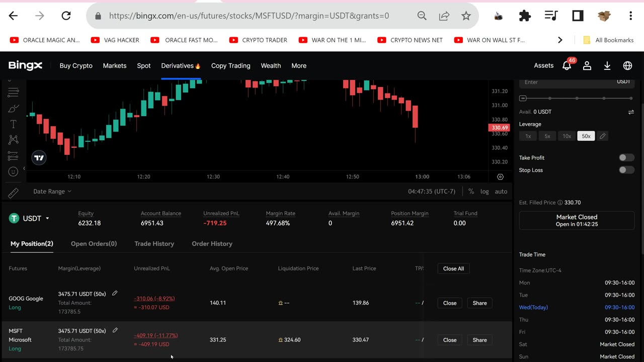The image size is (644, 362).
Task: Open media control playlist icon
Action: point(551,16)
